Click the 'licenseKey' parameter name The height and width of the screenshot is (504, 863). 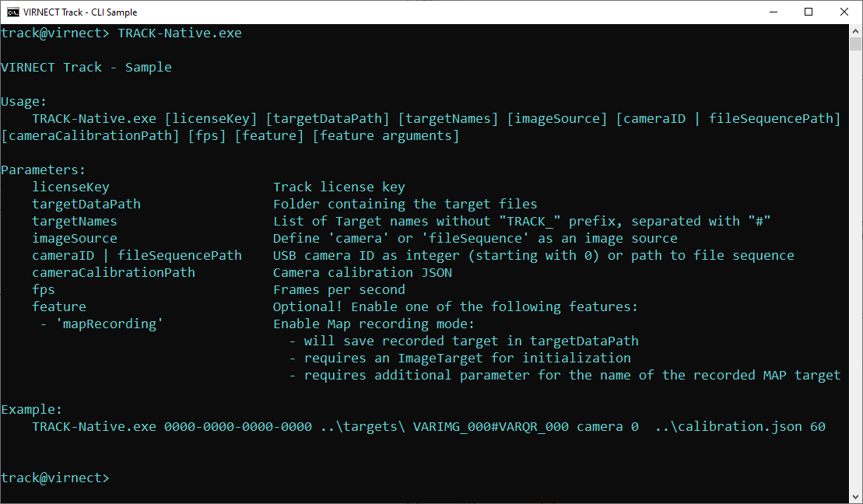71,187
